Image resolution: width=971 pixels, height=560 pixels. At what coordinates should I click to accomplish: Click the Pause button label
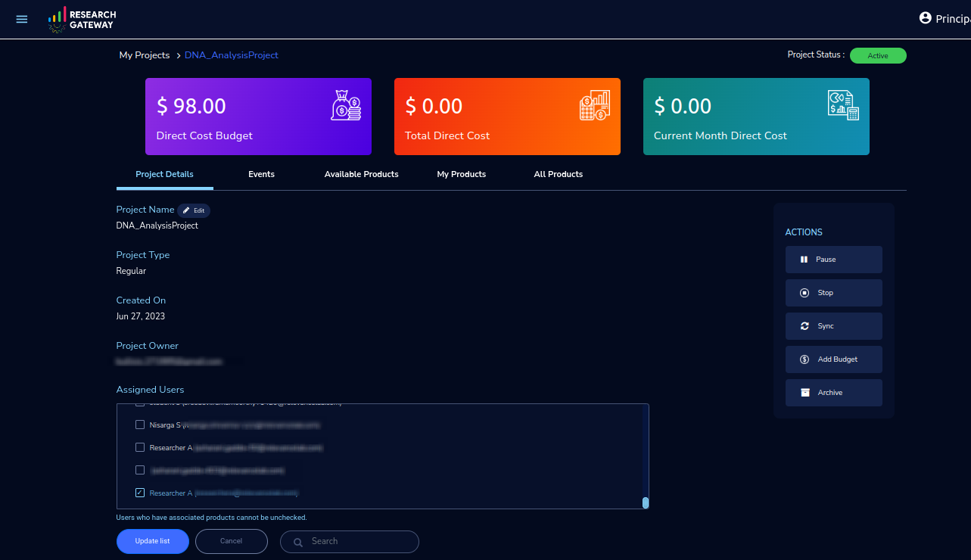coord(826,260)
